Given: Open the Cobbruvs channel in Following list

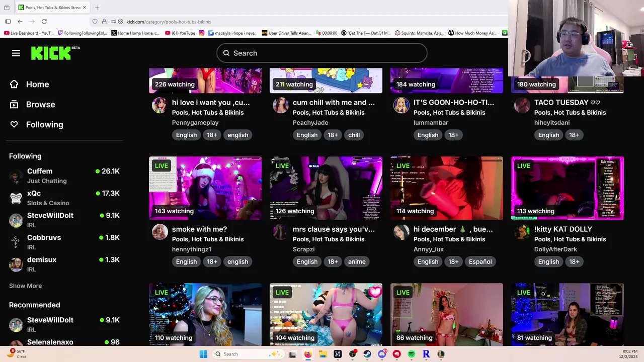Looking at the screenshot, I should 64,242.
